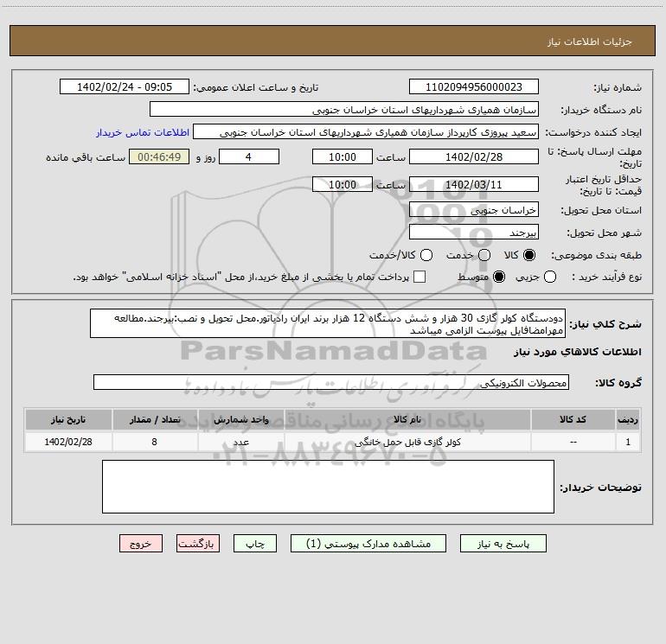Viewport: 666px width, 644px height.
Task: Click the buyer organization name field
Action: tap(344, 109)
